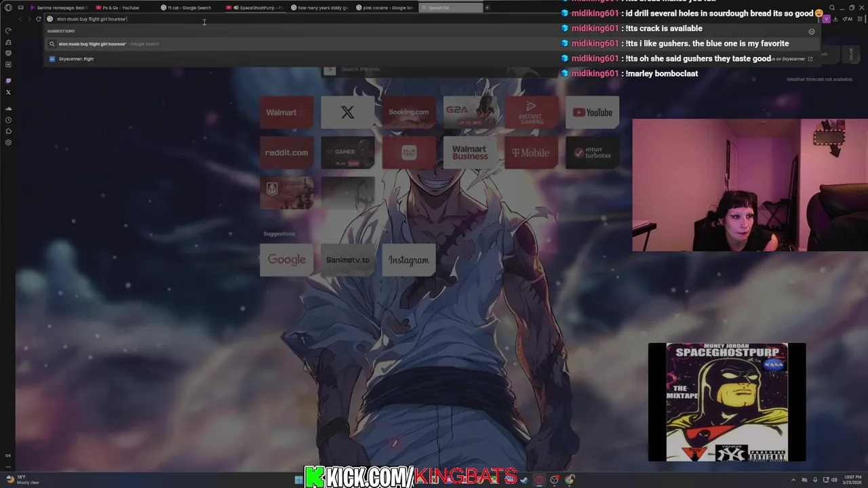Open Extensions cube icon in sidebar

click(8, 131)
